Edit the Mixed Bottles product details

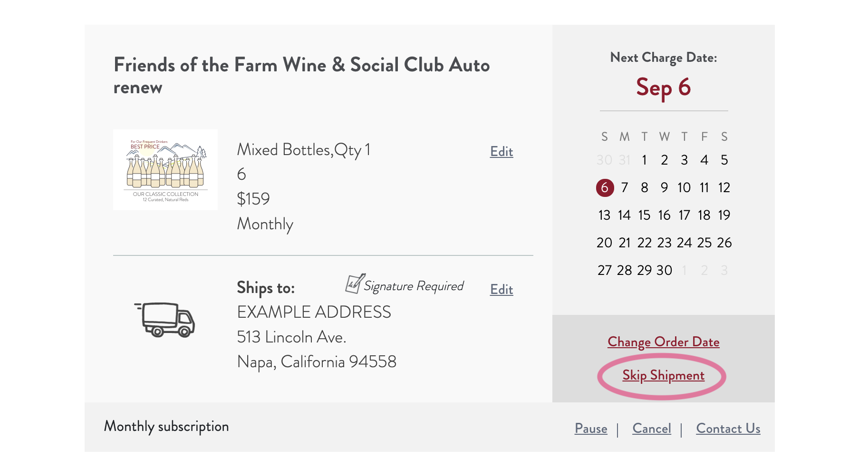tap(502, 152)
